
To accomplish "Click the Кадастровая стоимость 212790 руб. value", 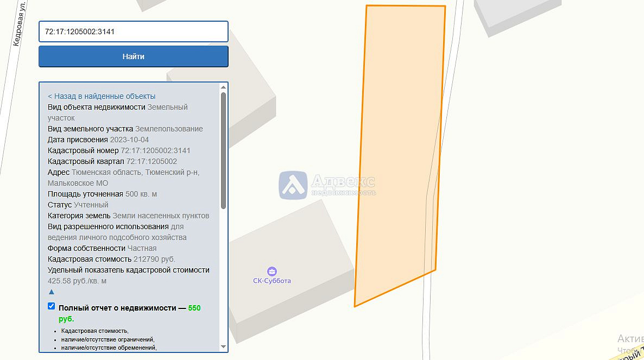I will tap(154, 259).
